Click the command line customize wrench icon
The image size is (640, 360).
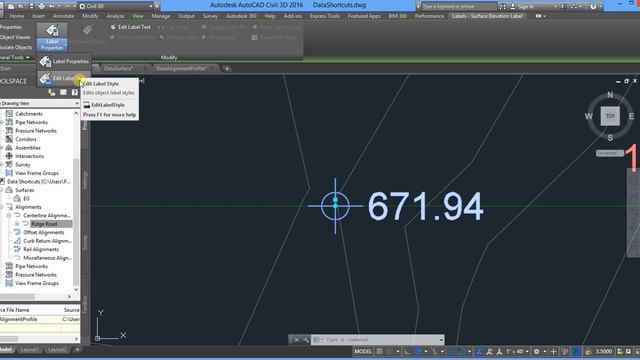(306, 340)
